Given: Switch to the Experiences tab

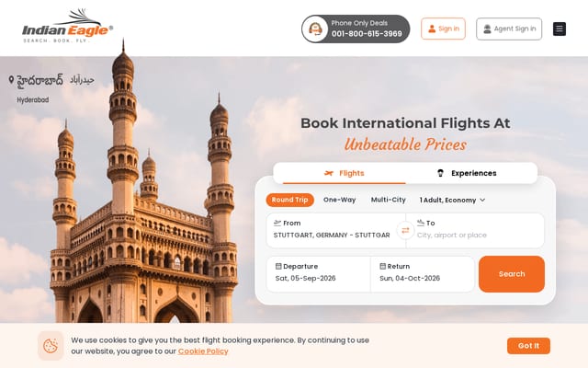Looking at the screenshot, I should coord(467,173).
